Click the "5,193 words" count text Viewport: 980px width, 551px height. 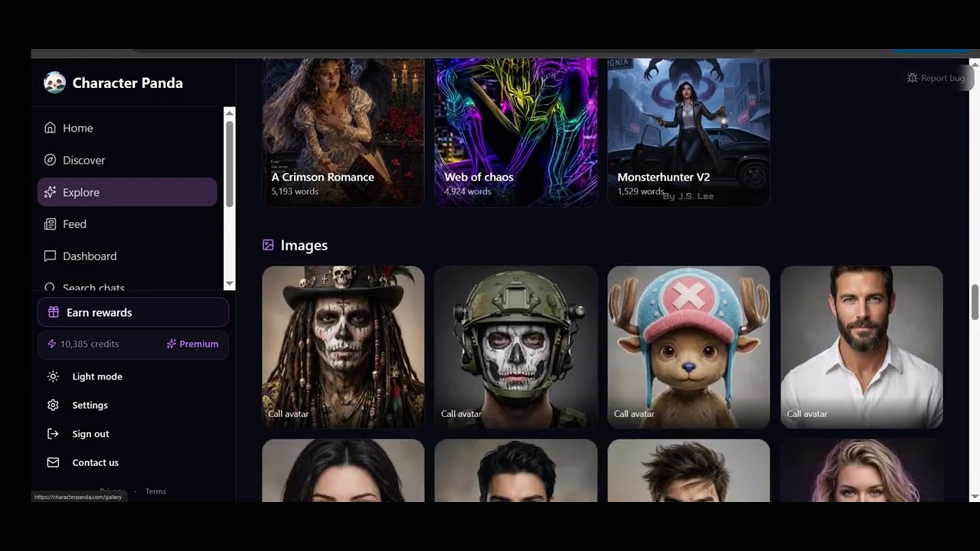[x=295, y=191]
